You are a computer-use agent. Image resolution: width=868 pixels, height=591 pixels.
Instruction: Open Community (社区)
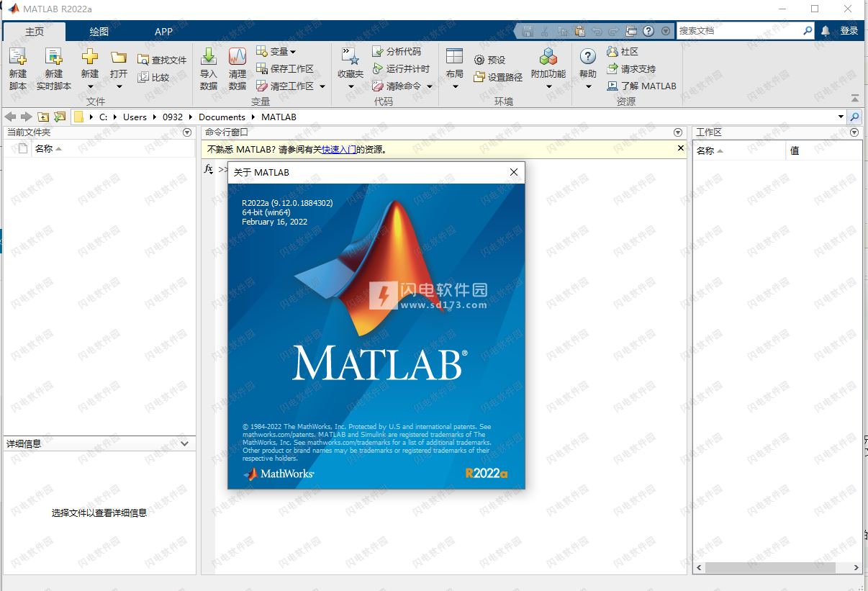(x=623, y=51)
